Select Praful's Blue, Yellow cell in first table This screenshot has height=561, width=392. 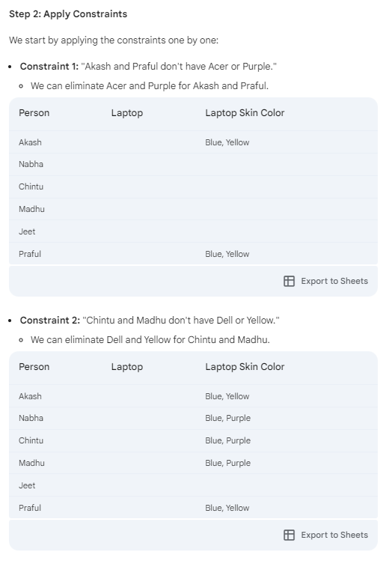pyautogui.click(x=227, y=254)
